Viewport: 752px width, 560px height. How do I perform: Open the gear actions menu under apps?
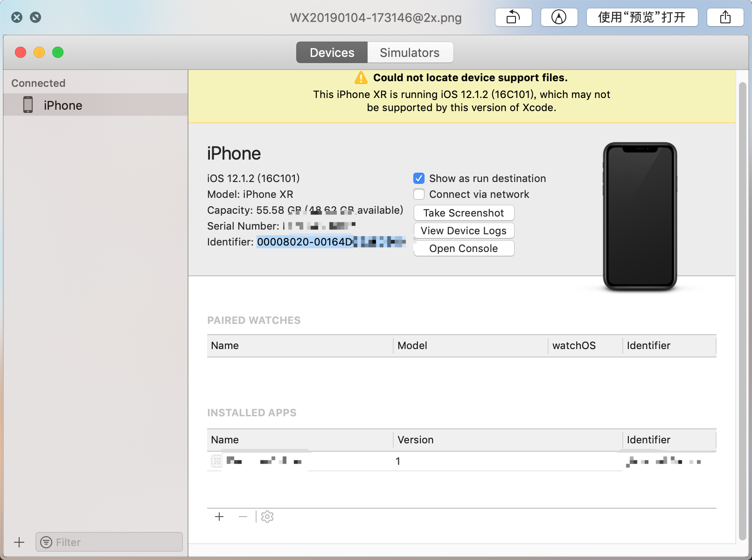click(267, 517)
